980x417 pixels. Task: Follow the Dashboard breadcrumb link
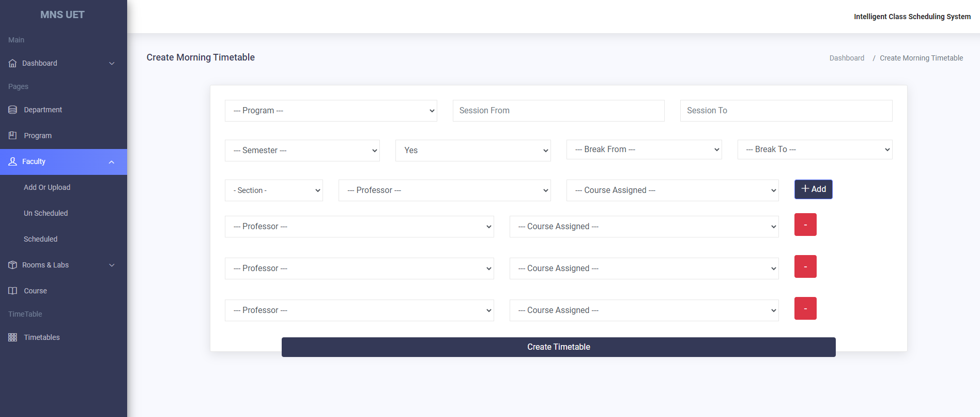846,58
